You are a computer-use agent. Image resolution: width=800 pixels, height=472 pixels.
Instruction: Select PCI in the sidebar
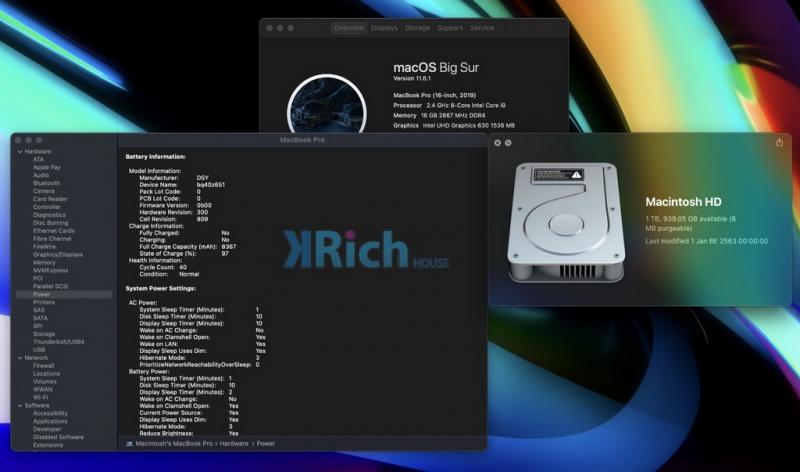tap(38, 279)
